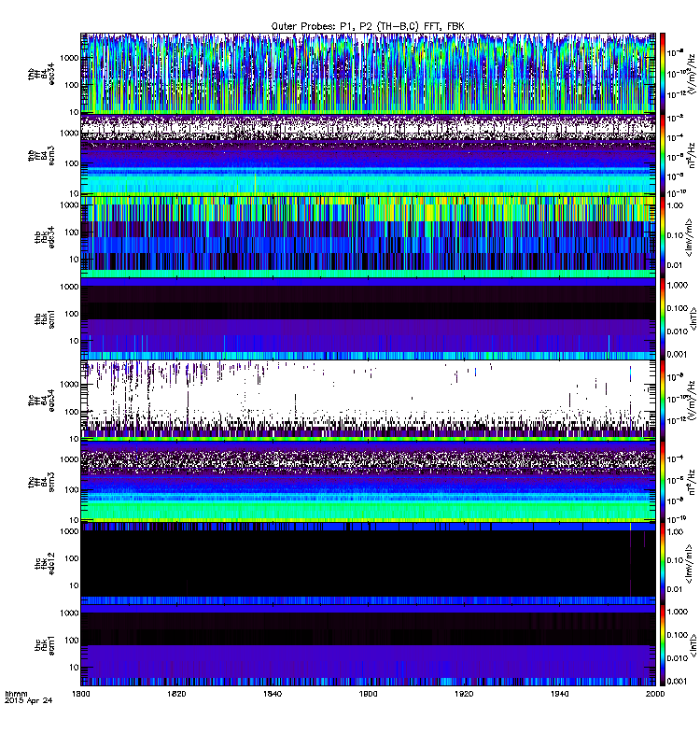Screen dimensions: 700x747
Task: Select the thc fff 64 edc34 axis label
Action: coord(41,401)
